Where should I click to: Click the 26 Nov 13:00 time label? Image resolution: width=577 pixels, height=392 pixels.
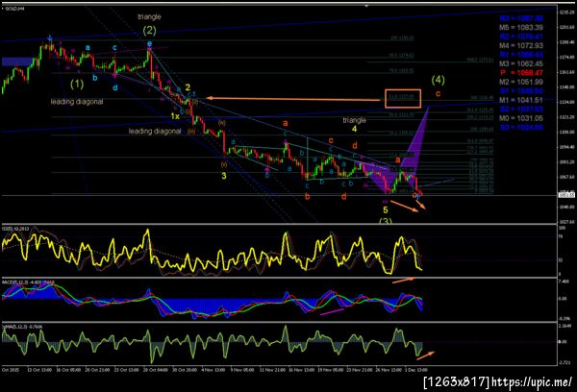click(x=388, y=369)
